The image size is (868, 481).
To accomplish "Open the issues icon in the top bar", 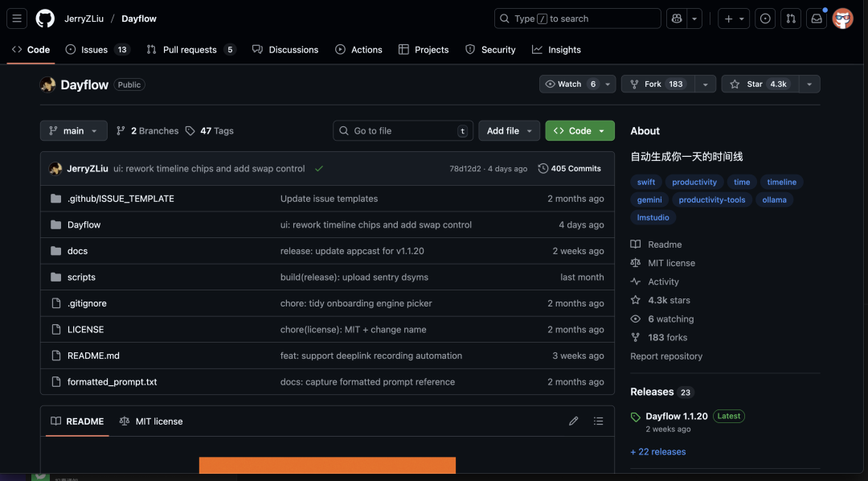I will point(764,18).
